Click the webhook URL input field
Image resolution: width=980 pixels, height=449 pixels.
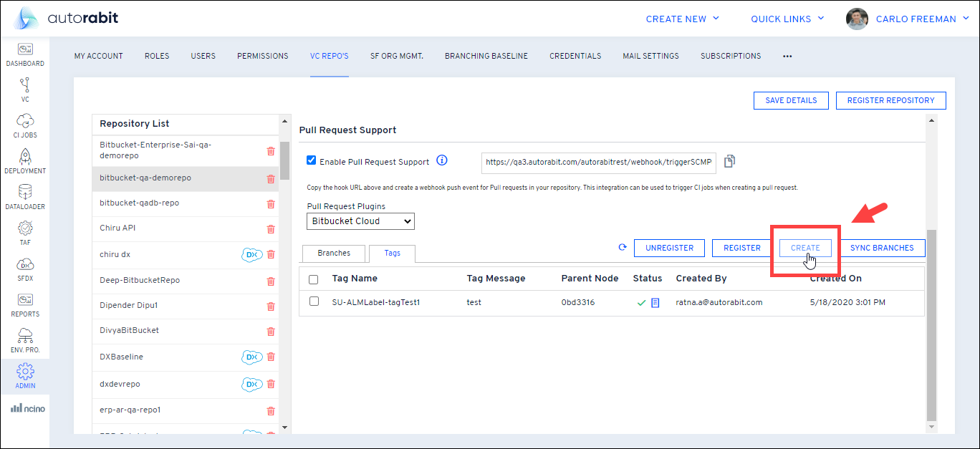tap(598, 163)
